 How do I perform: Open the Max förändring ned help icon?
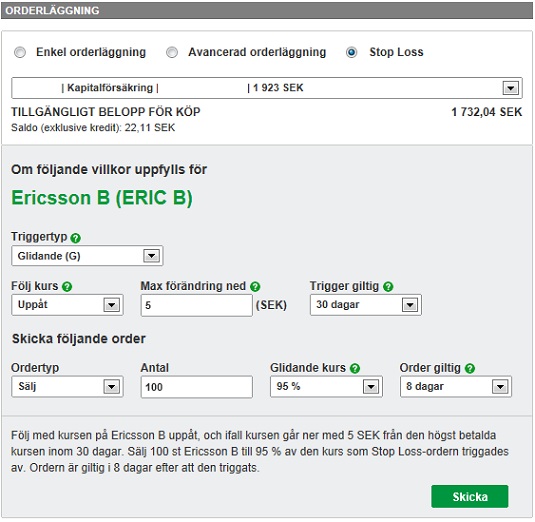tap(255, 287)
